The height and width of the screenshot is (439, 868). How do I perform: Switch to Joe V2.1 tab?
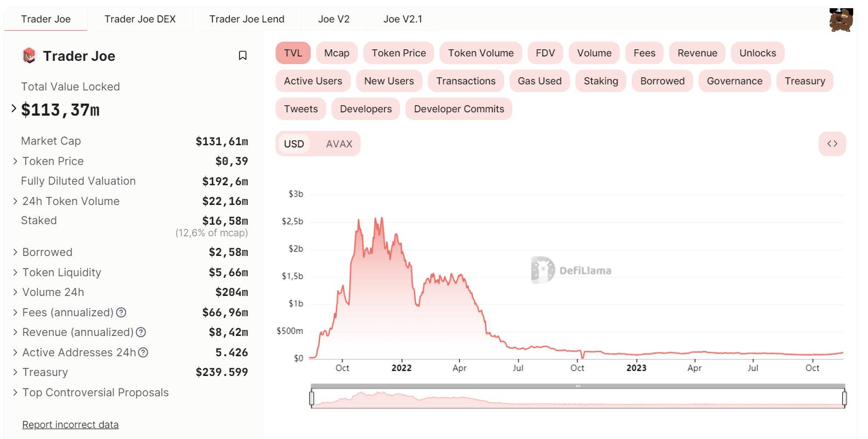click(403, 19)
